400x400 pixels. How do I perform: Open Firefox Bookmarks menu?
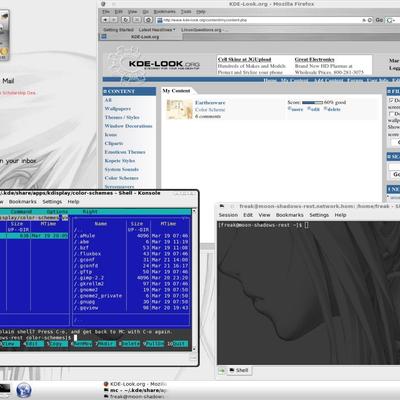164,12
